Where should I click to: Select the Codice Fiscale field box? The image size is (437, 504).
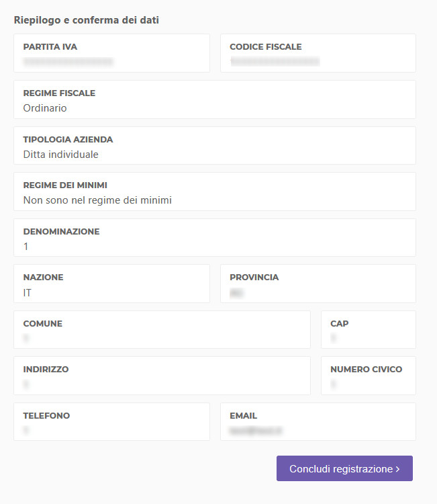click(318, 53)
